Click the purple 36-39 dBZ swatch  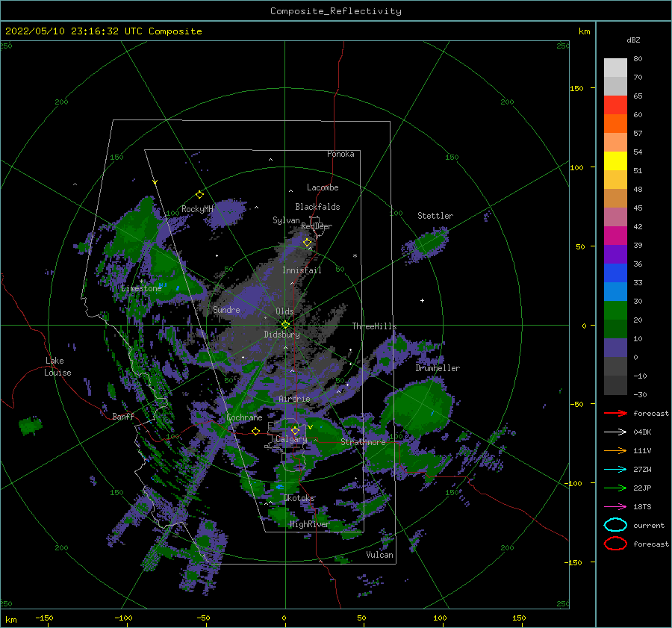(615, 254)
